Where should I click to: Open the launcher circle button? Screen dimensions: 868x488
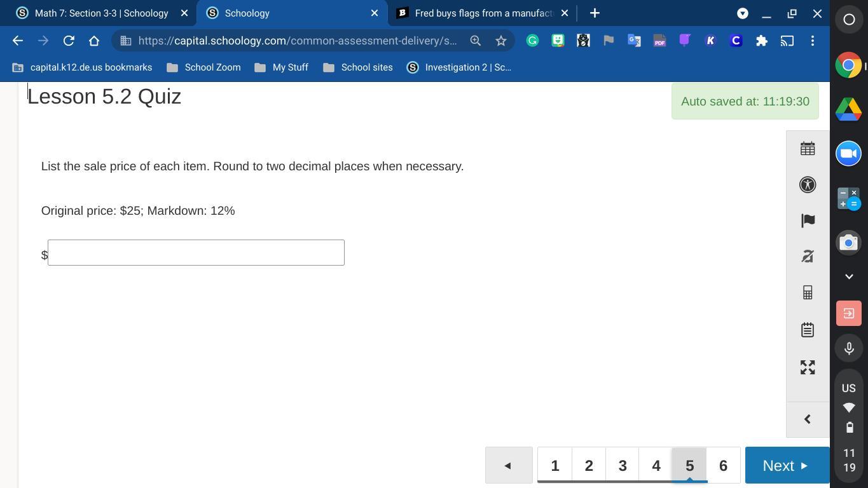[848, 19]
